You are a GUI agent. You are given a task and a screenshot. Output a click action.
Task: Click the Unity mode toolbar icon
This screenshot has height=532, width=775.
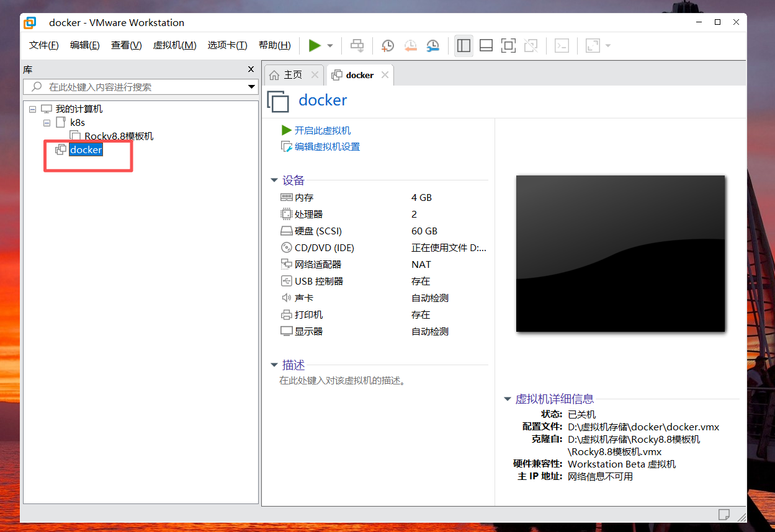(x=531, y=45)
